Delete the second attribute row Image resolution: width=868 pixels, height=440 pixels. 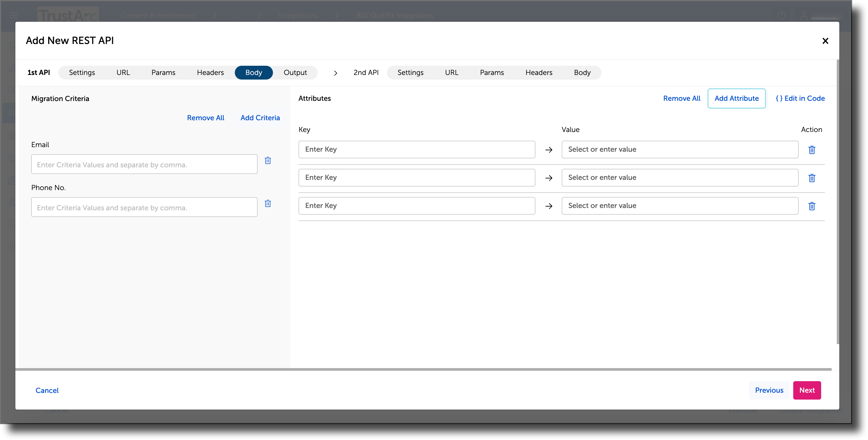click(812, 178)
